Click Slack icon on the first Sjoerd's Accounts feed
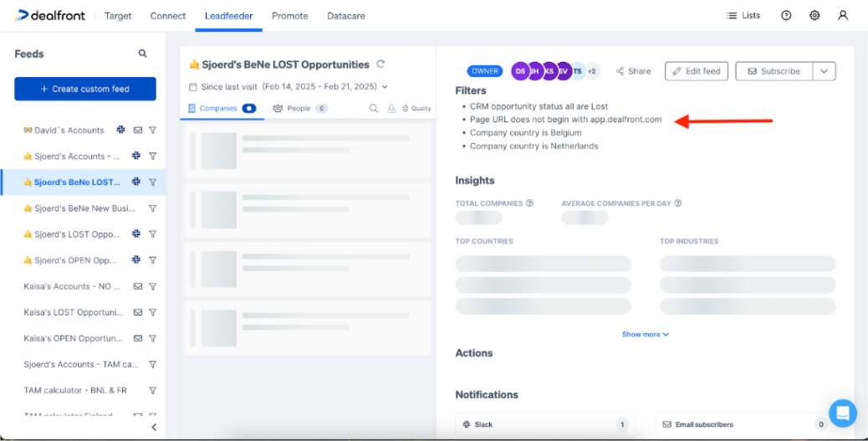868x441 pixels. coord(136,156)
